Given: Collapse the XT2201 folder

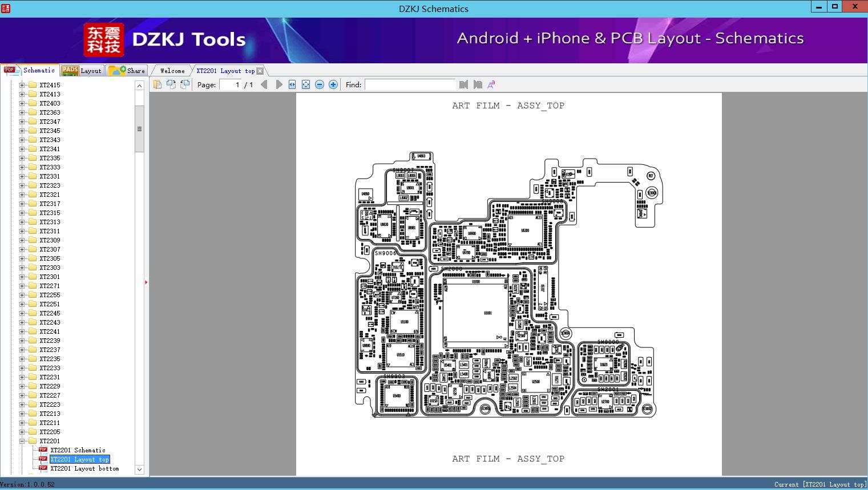Looking at the screenshot, I should pyautogui.click(x=22, y=441).
